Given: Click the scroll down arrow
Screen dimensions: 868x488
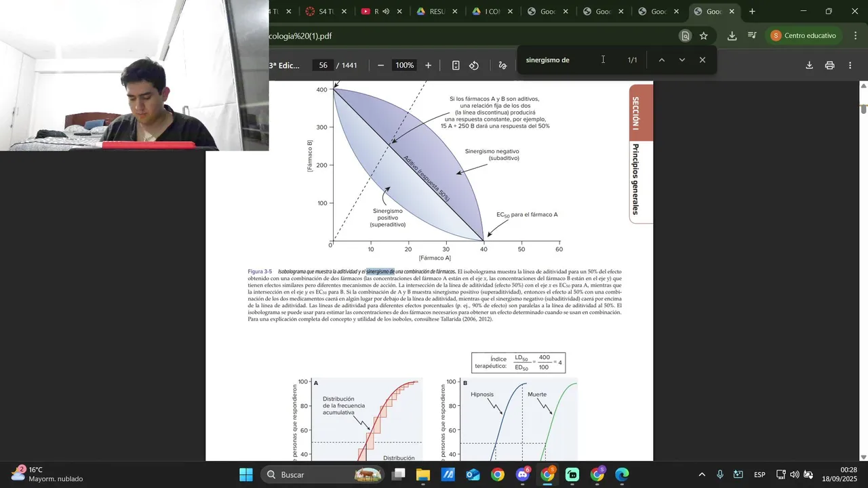Looking at the screenshot, I should [863, 457].
